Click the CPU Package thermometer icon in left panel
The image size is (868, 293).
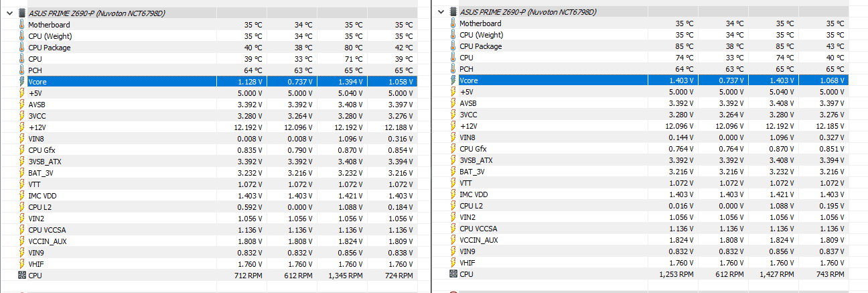tap(22, 47)
